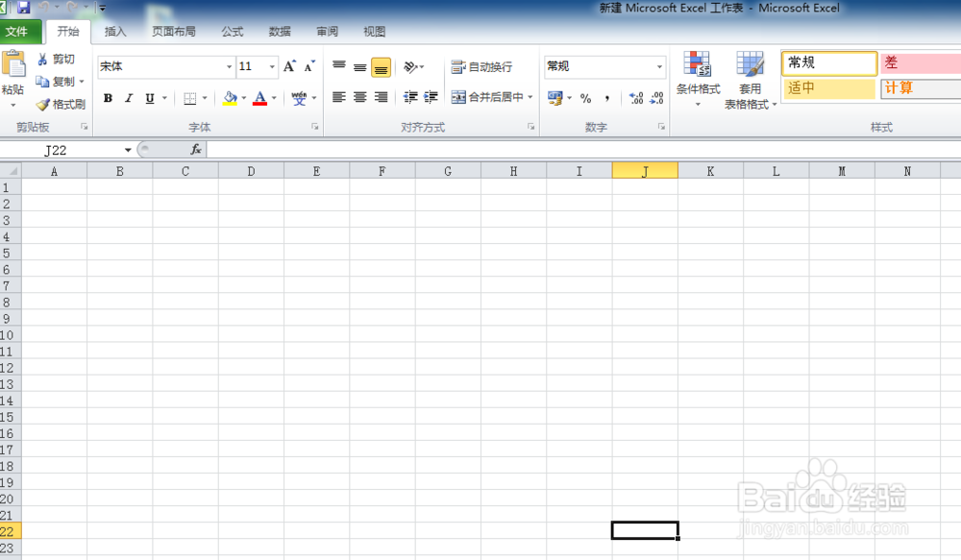Click the Cut scissors icon
This screenshot has width=961, height=560.
(x=42, y=60)
